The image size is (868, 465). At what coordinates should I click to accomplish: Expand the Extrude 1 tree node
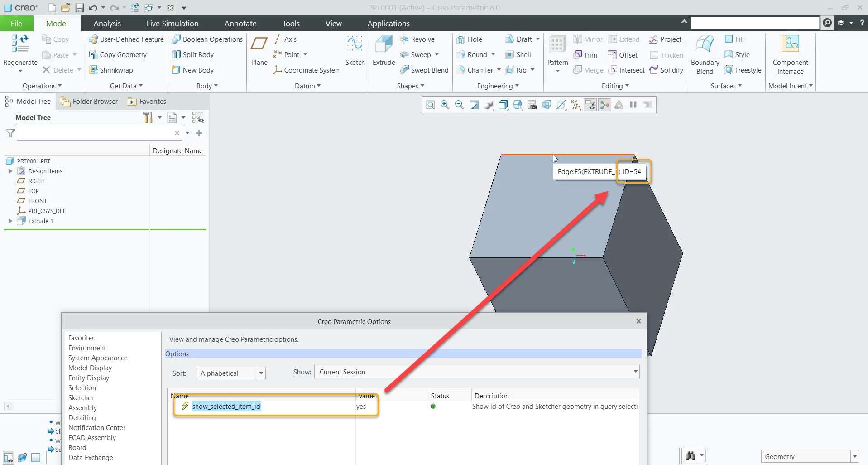pyautogui.click(x=10, y=221)
